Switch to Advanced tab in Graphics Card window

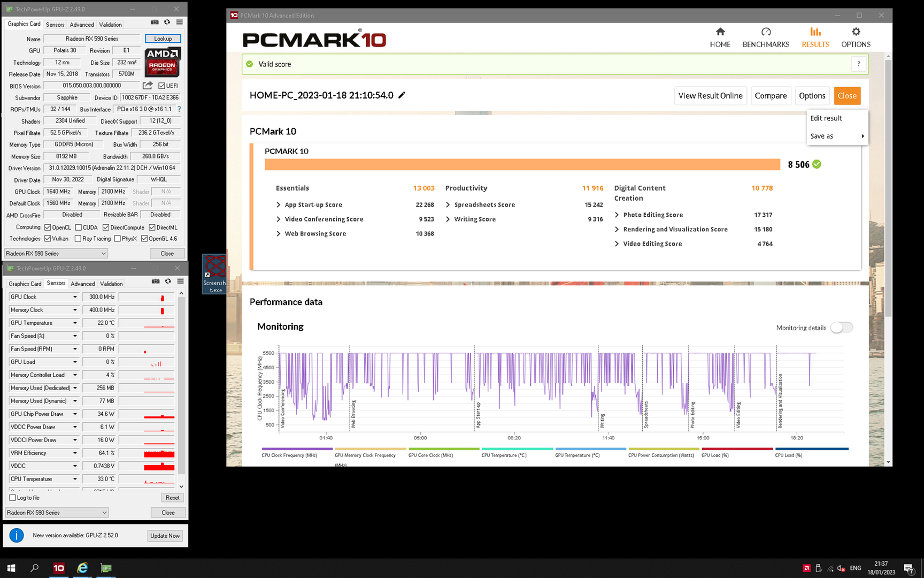81,25
